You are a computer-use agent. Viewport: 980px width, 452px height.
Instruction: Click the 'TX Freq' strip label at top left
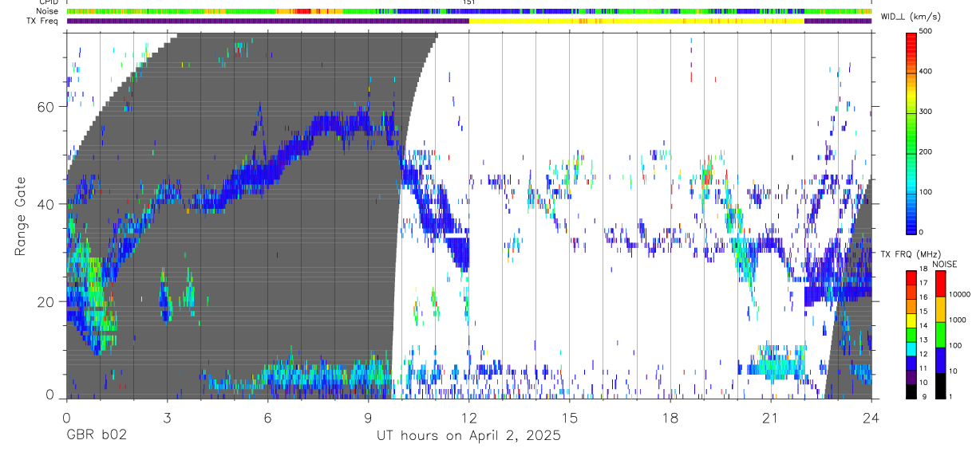click(42, 21)
